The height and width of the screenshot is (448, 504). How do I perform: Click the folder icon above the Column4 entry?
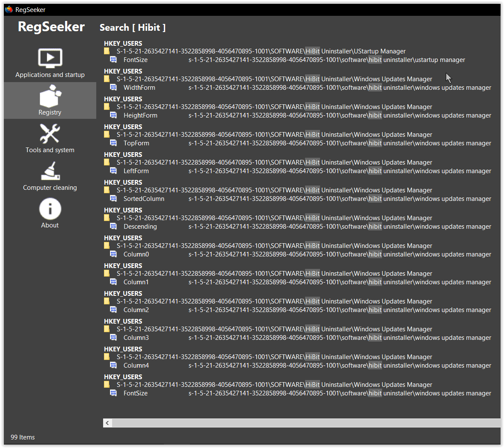coord(107,357)
